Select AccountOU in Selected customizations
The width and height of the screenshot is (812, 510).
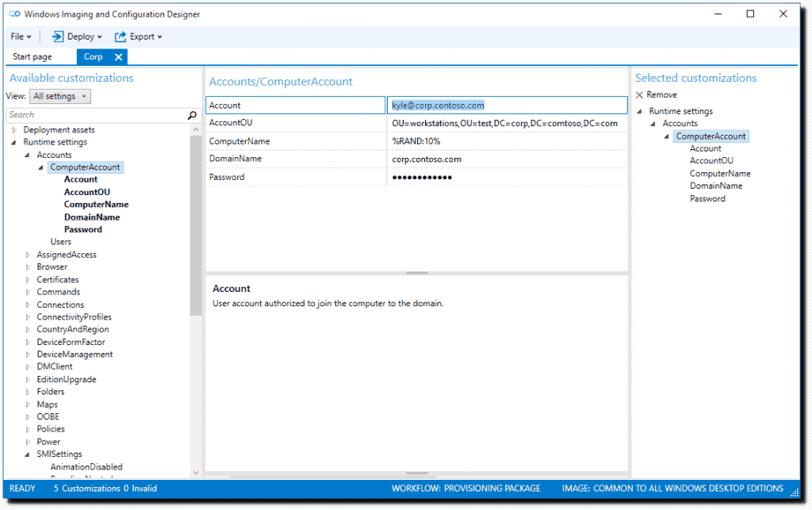point(711,161)
